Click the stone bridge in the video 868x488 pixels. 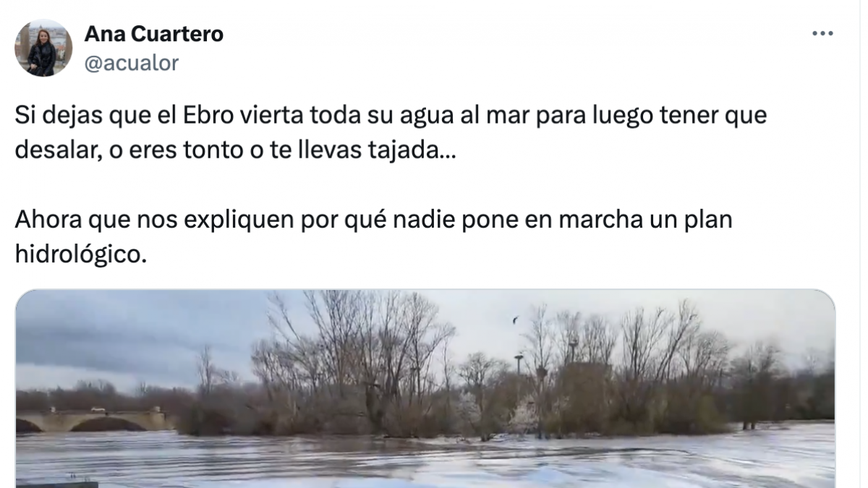click(x=90, y=419)
